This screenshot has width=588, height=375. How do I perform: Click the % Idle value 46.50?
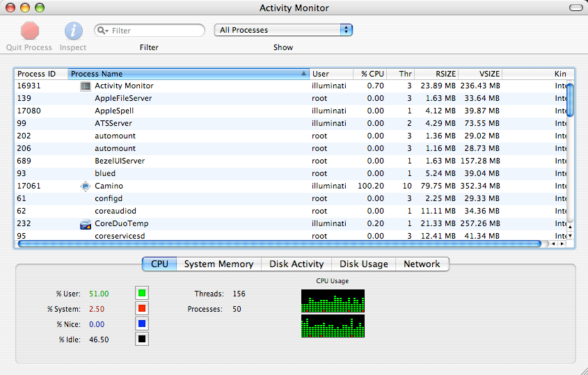click(x=99, y=340)
